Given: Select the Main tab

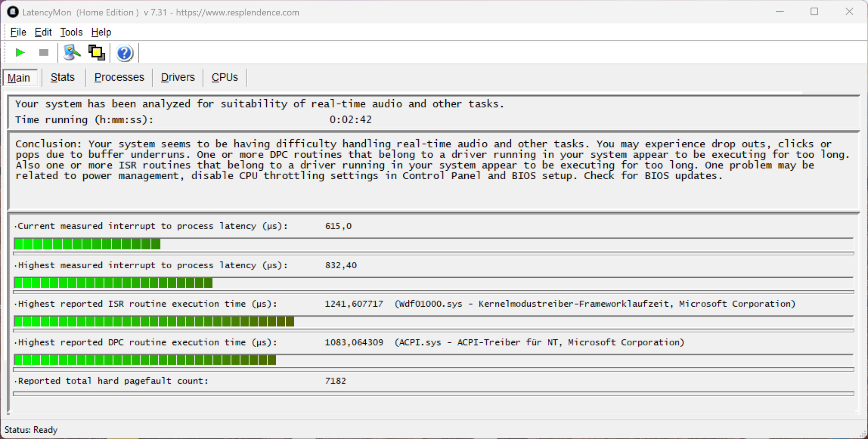Looking at the screenshot, I should pyautogui.click(x=19, y=78).
